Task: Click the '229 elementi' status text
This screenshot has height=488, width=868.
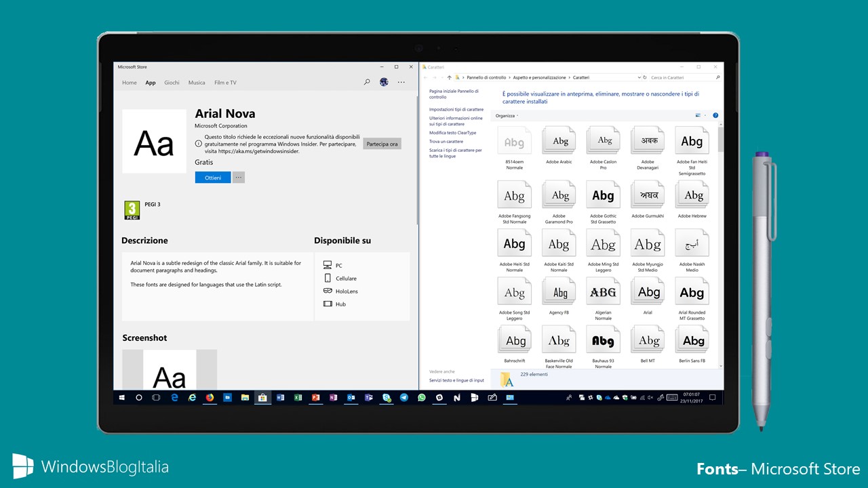Action: [534, 374]
